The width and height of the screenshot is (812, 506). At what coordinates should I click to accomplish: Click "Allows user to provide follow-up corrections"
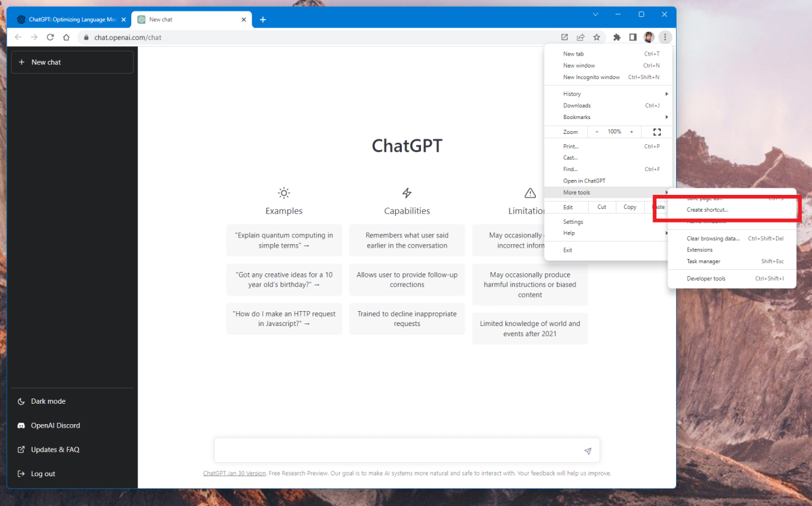coord(407,279)
